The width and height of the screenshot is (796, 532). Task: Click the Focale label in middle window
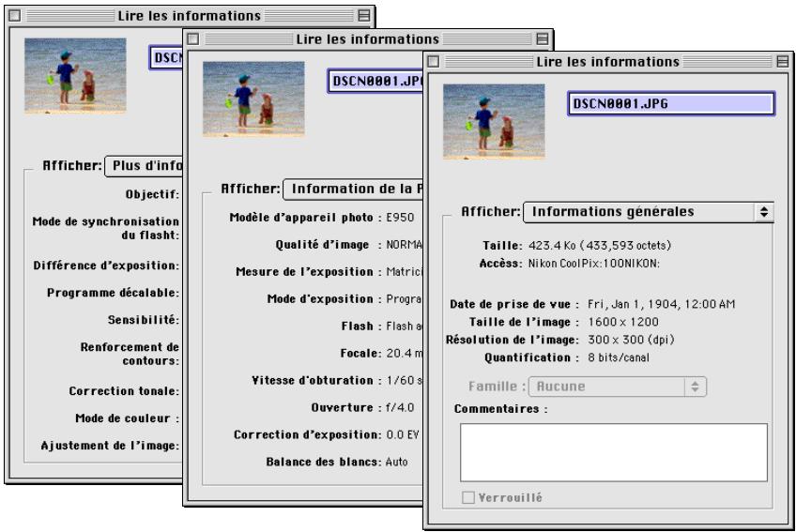click(x=360, y=354)
